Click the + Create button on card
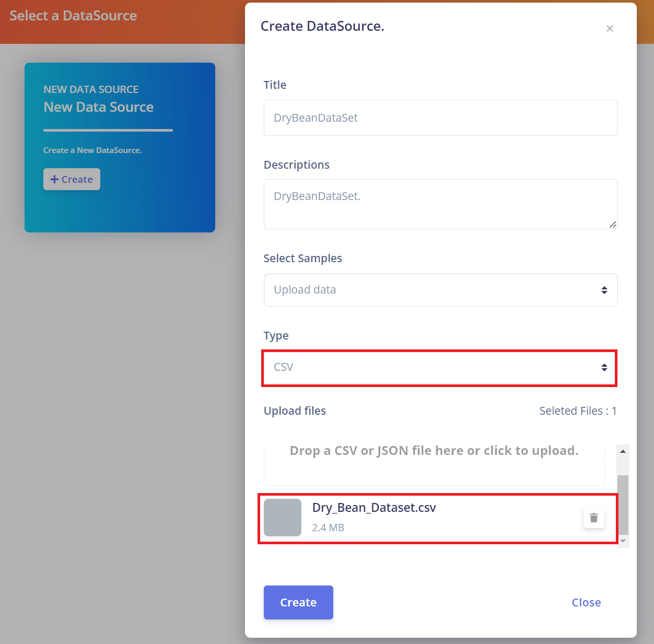654x644 pixels. [x=72, y=179]
